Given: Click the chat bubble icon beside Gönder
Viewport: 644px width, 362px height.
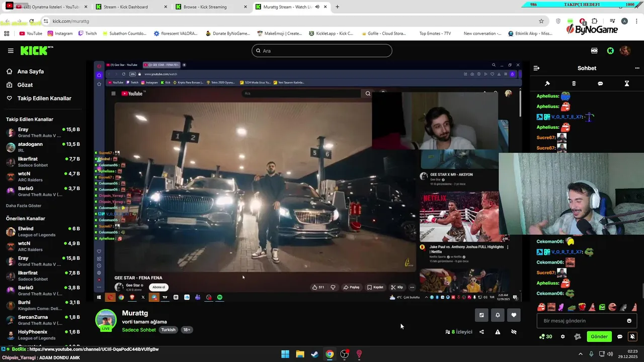Looking at the screenshot, I should [x=620, y=337].
